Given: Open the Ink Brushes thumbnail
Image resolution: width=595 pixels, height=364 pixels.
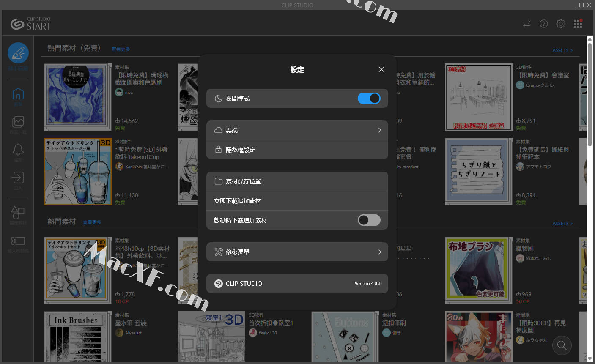Looking at the screenshot, I should click(x=78, y=337).
